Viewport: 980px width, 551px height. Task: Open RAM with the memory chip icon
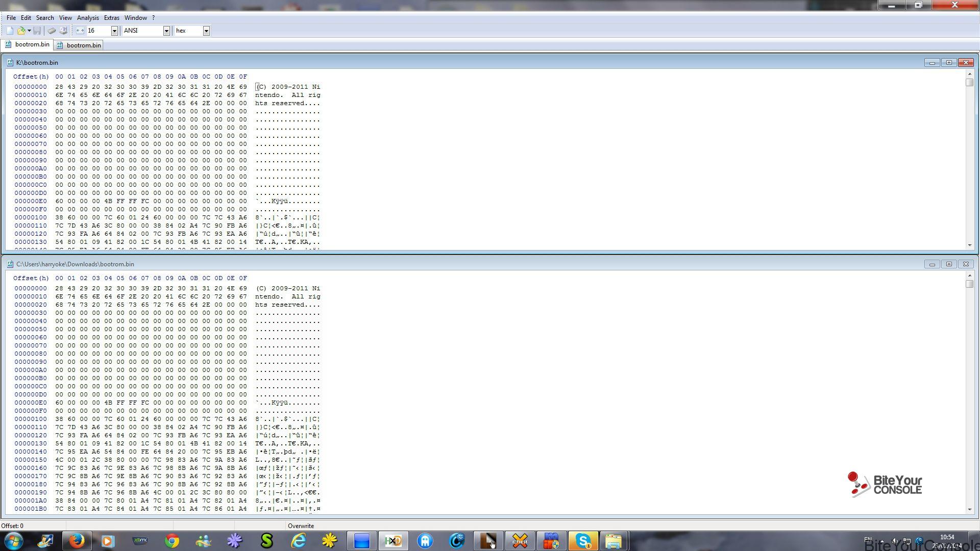click(x=52, y=31)
